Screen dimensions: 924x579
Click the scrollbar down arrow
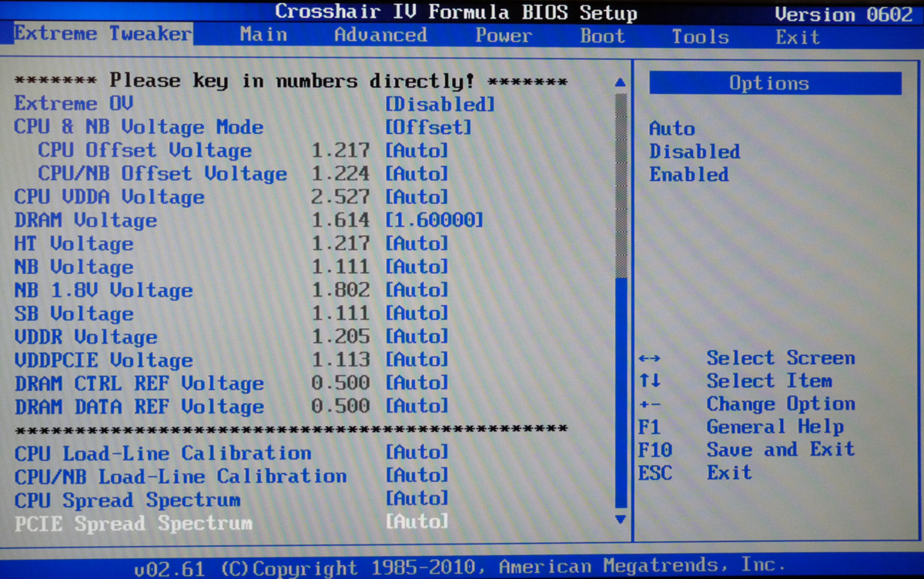[621, 520]
